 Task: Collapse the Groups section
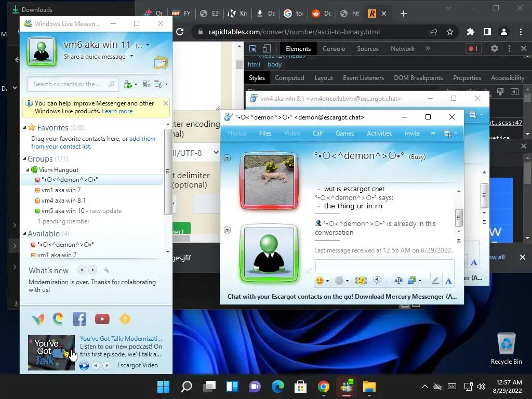(x=24, y=159)
